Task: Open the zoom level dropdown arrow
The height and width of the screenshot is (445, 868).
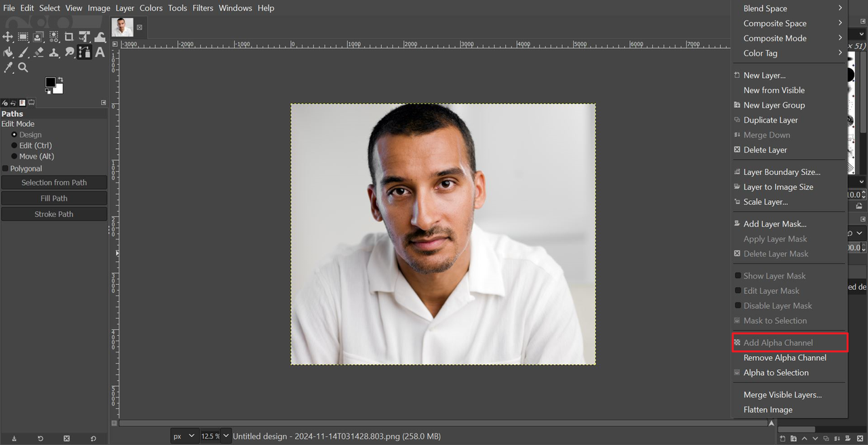Action: point(226,436)
